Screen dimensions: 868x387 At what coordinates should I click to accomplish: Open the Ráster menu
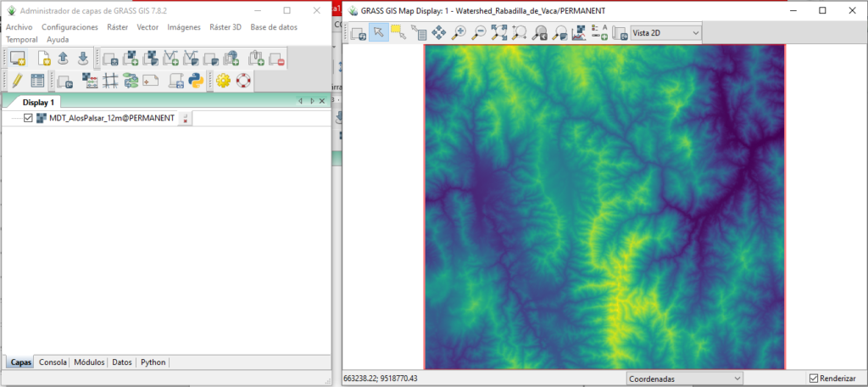pyautogui.click(x=117, y=27)
